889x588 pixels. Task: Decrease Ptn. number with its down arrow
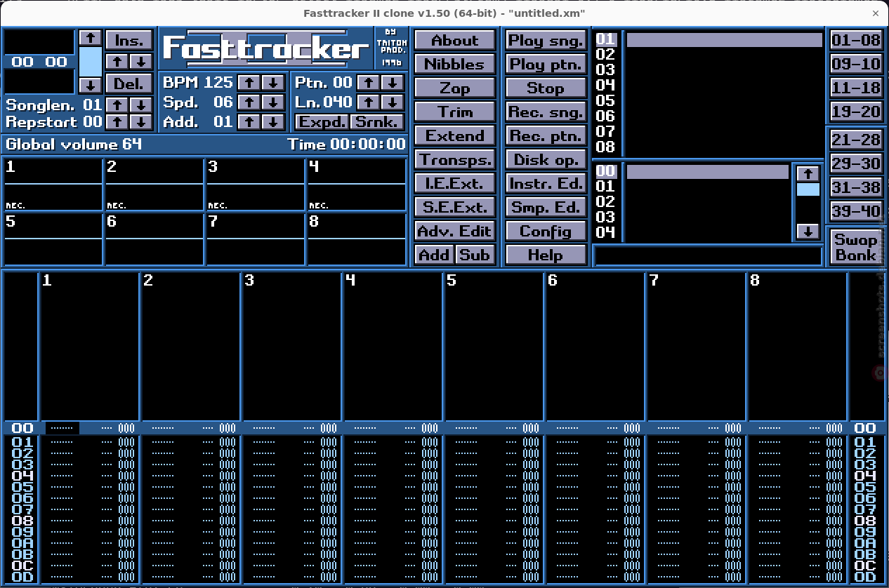[393, 82]
